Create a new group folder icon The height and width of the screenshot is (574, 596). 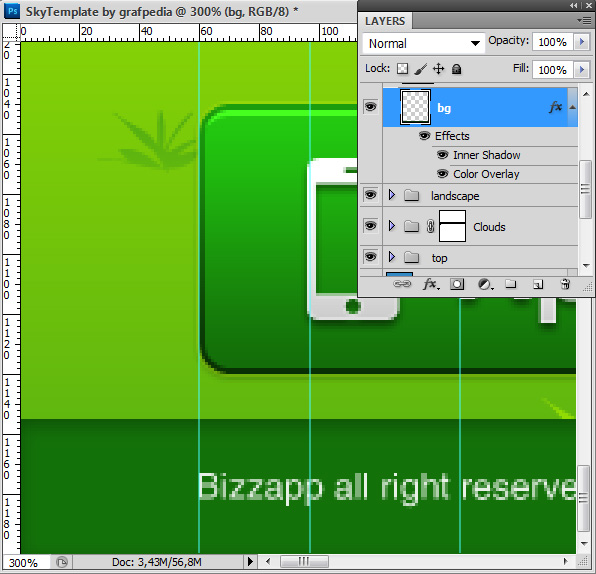pyautogui.click(x=510, y=284)
